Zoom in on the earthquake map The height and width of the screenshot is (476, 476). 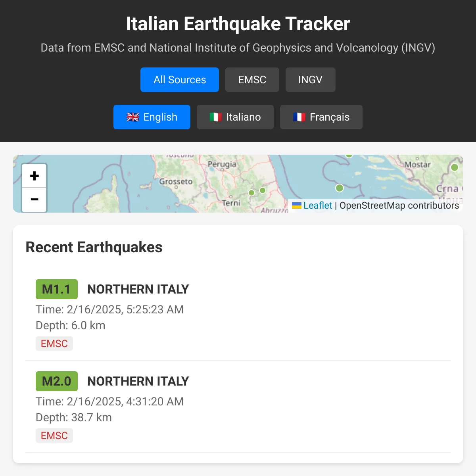click(34, 176)
